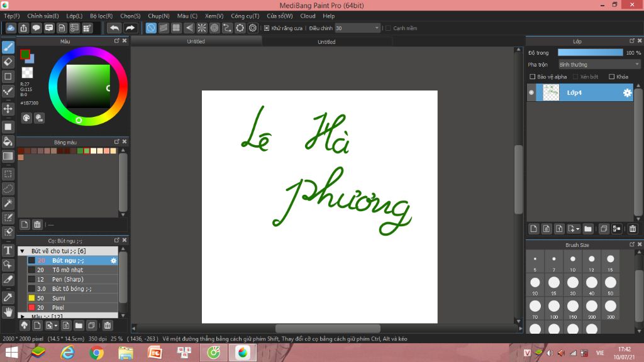Delete palette color with Bảng màu trash icon
Screen dimensions: 644x362
pos(37,224)
